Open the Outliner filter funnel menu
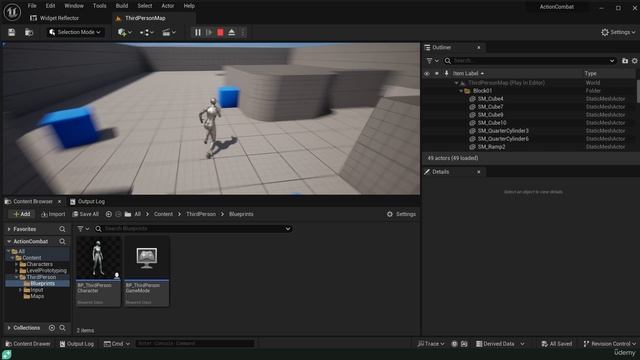This screenshot has width=640, height=360. tap(432, 61)
